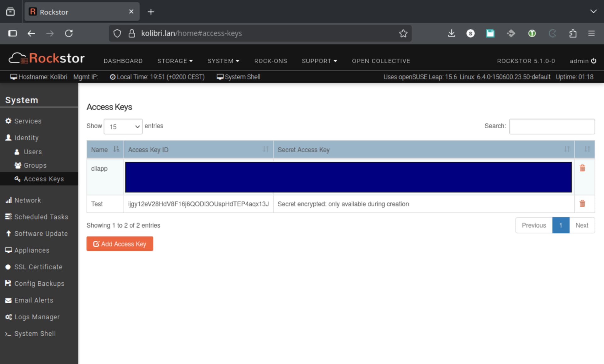This screenshot has height=364, width=604.
Task: Expand the SUPPORT menu
Action: 319,61
